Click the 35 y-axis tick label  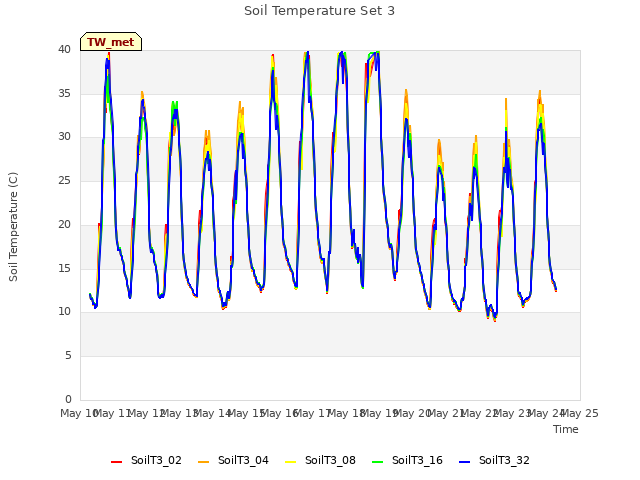point(64,93)
